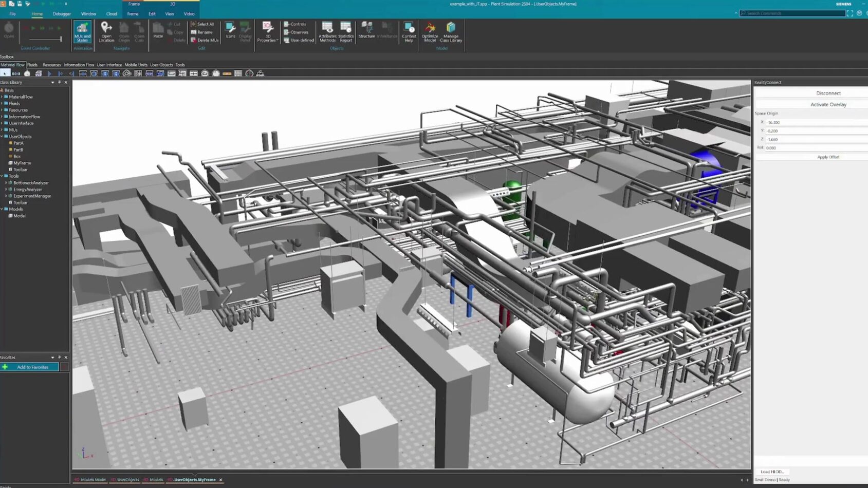This screenshot has width=868, height=488.
Task: Open the File menu
Action: (x=12, y=14)
